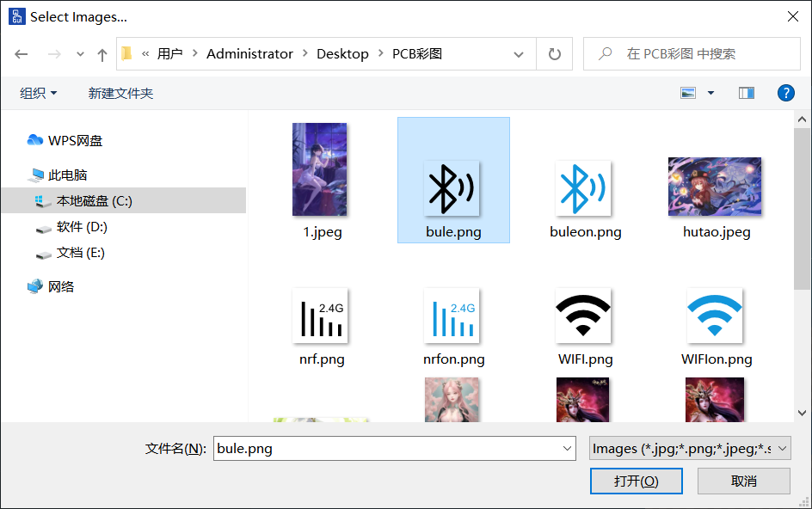This screenshot has height=509, width=812.
Task: Select the WIFI.png black icon file
Action: (583, 316)
